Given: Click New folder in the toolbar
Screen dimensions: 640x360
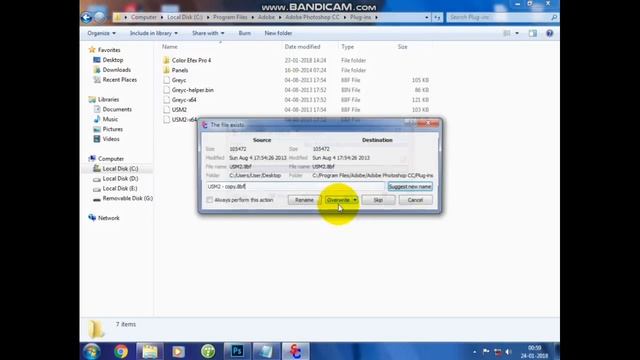Looking at the screenshot, I should coord(278,33).
